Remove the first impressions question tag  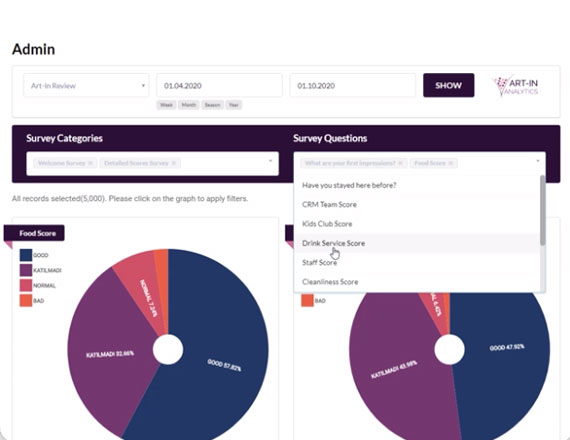[400, 163]
